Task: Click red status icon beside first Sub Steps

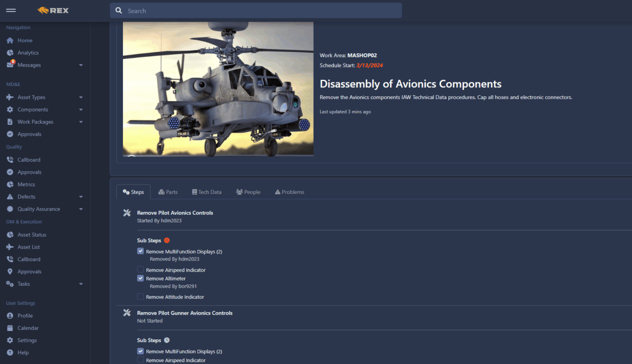Action: 167,240
